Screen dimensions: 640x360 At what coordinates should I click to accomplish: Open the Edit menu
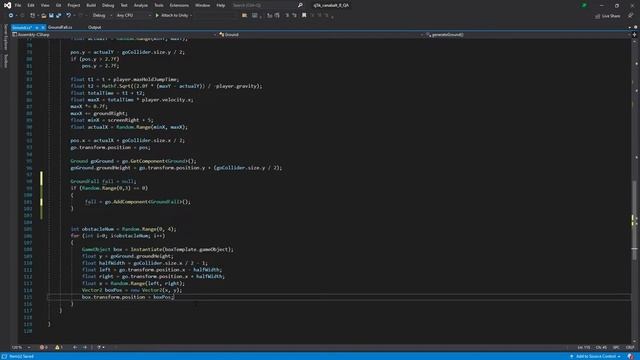(x=31, y=5)
